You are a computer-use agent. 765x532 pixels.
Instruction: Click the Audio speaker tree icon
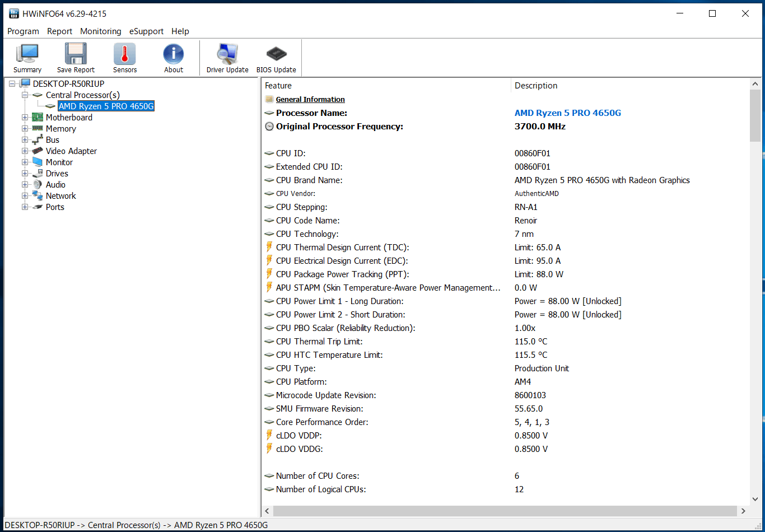coord(38,185)
